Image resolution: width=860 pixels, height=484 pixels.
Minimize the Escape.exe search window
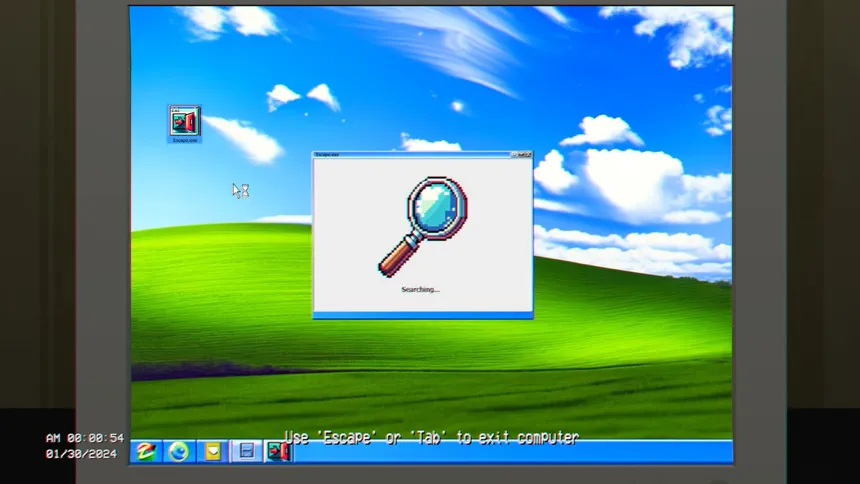coord(514,155)
